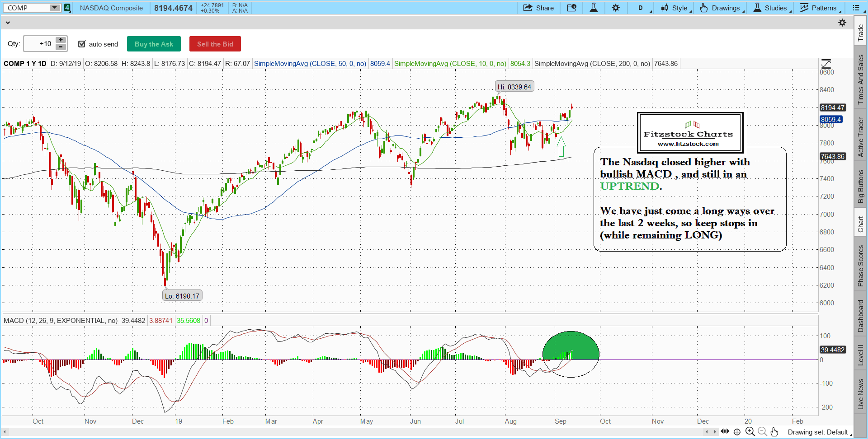
Task: Open the Times And Sales side tab
Action: point(860,79)
